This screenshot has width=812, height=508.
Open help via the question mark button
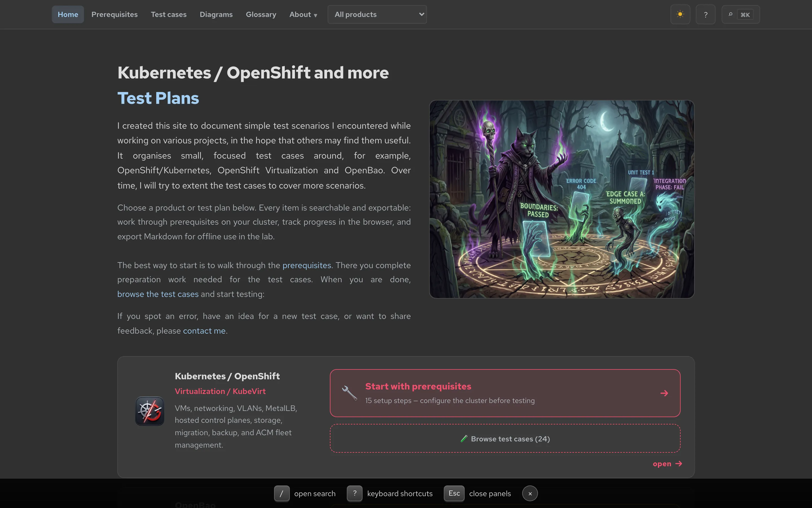[706, 14]
